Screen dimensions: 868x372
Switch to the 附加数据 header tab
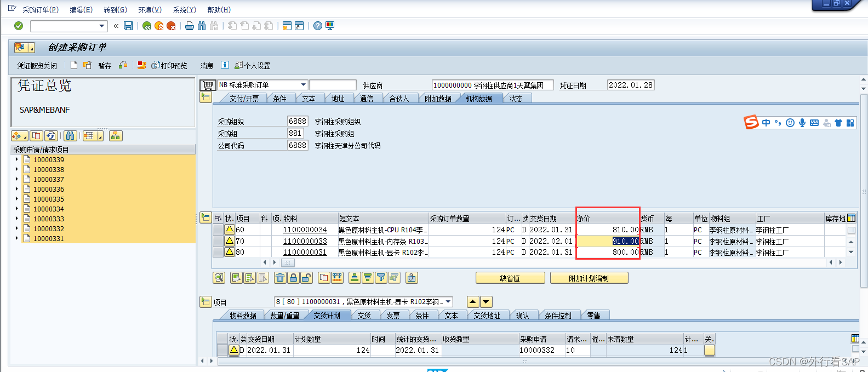pos(438,99)
